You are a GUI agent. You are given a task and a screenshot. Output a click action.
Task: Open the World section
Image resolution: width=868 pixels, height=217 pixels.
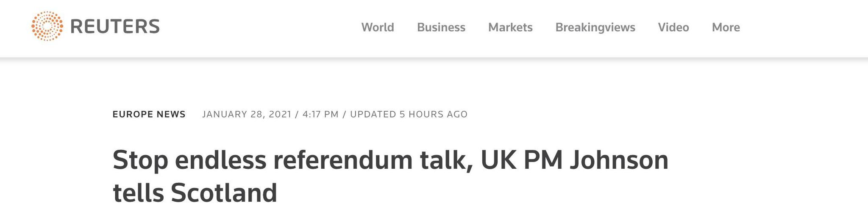pos(377,27)
